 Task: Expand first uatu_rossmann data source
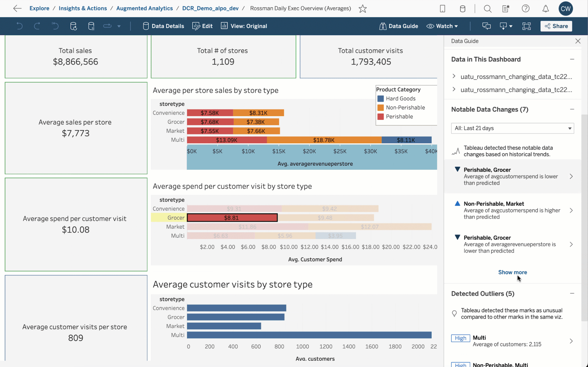(454, 76)
